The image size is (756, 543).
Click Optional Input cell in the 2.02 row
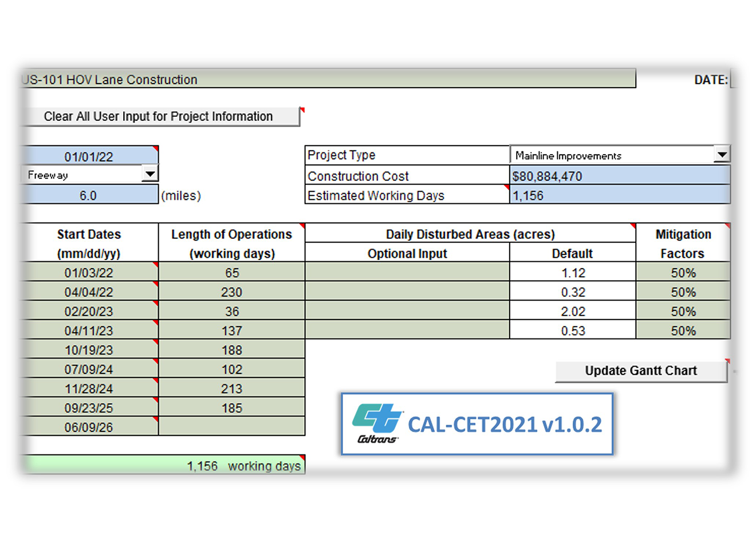click(407, 311)
